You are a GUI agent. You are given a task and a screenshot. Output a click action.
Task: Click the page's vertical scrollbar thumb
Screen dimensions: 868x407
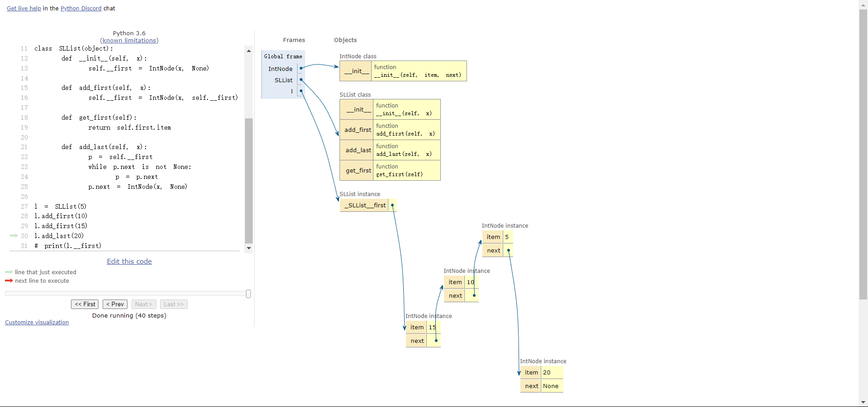[863, 154]
